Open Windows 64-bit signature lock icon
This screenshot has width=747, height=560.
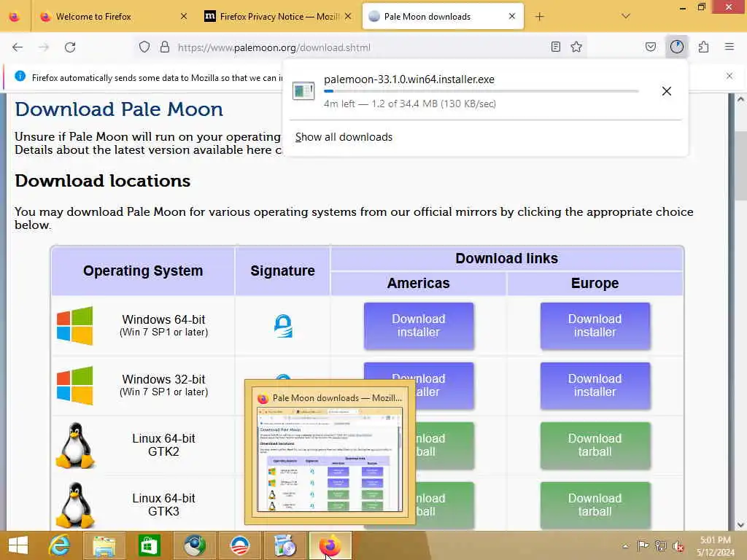pos(283,326)
